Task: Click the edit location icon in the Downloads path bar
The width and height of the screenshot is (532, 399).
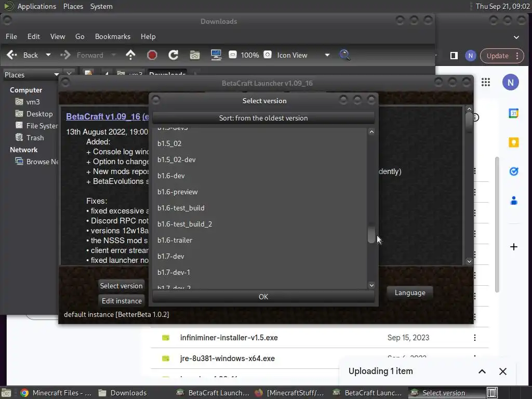Action: click(x=88, y=73)
